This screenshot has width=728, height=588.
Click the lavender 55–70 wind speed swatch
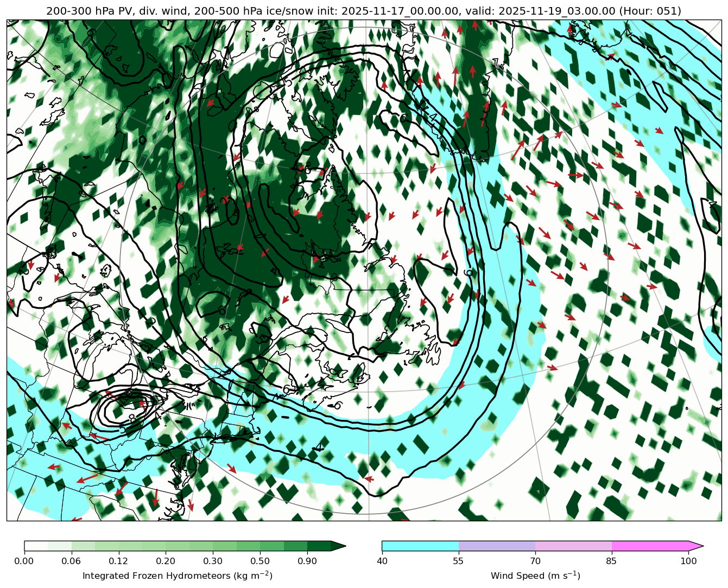497,546
